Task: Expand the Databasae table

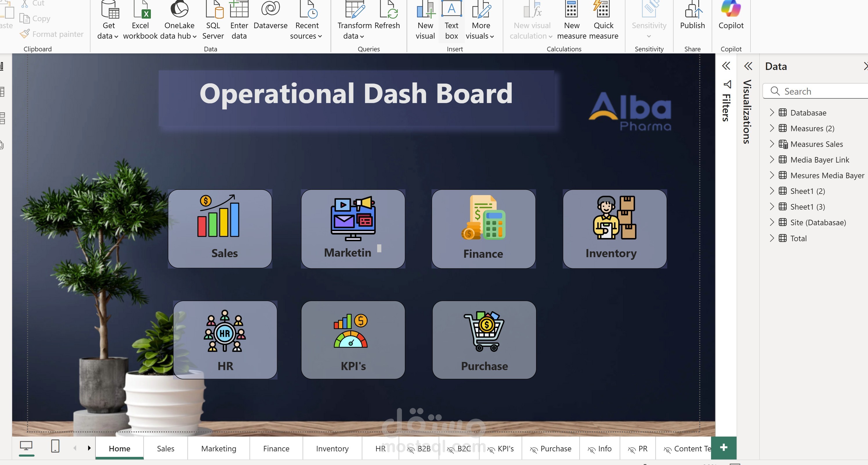Action: pos(772,112)
